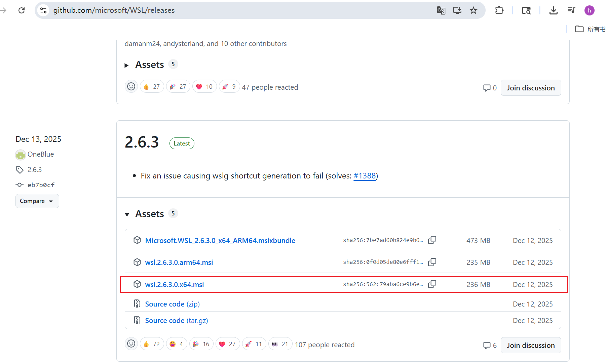Open the browser downloads icon
606x364 pixels.
[553, 10]
